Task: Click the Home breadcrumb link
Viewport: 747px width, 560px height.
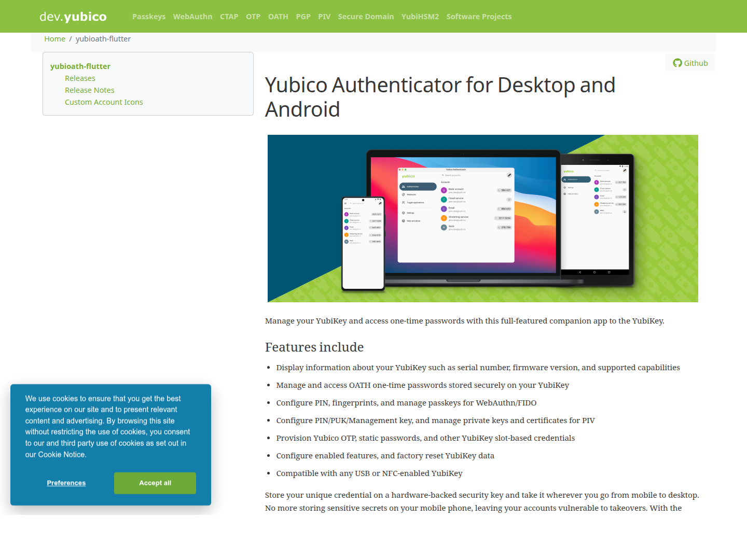Action: coord(54,39)
